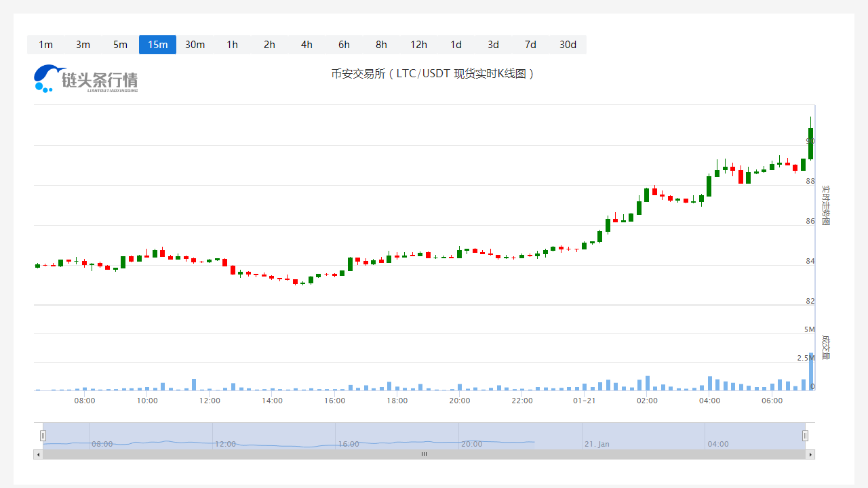Show the 7d interval chart
Viewport: 868px width, 488px height.
[530, 45]
